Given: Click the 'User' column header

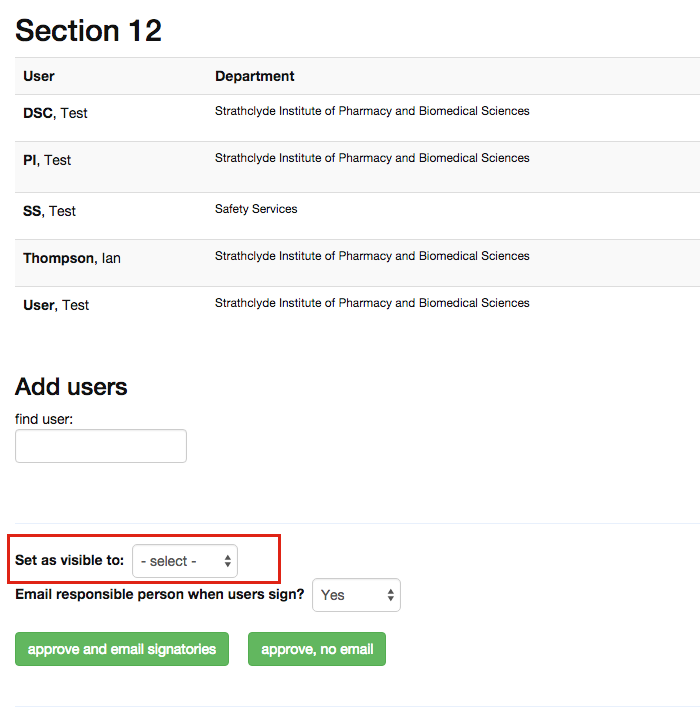Looking at the screenshot, I should click(39, 76).
